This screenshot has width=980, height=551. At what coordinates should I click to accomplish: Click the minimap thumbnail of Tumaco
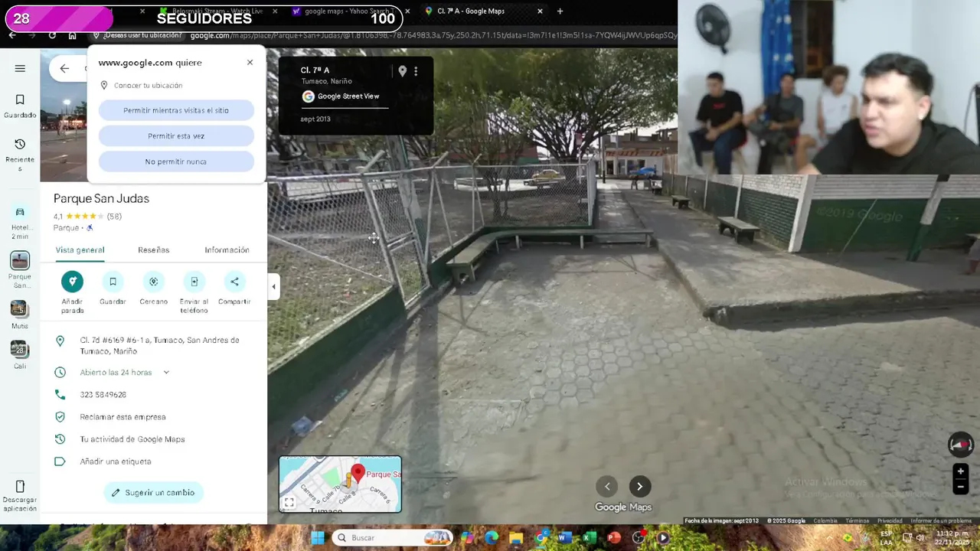340,484
